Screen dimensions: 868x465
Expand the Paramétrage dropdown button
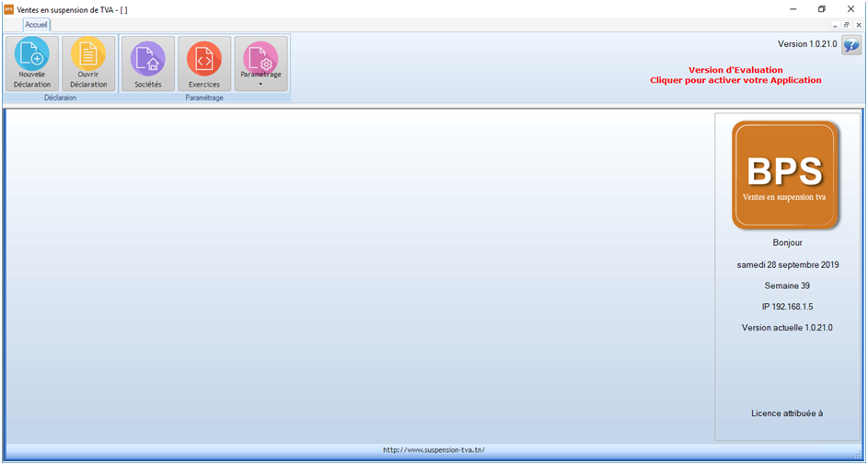(260, 64)
